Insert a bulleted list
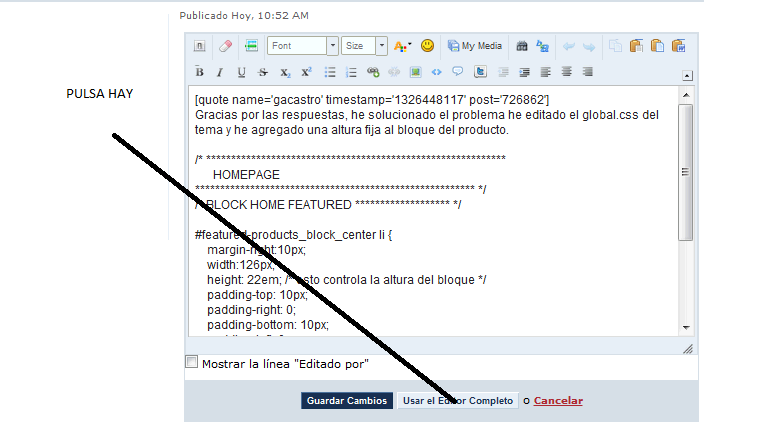Image resolution: width=768 pixels, height=434 pixels. point(330,72)
